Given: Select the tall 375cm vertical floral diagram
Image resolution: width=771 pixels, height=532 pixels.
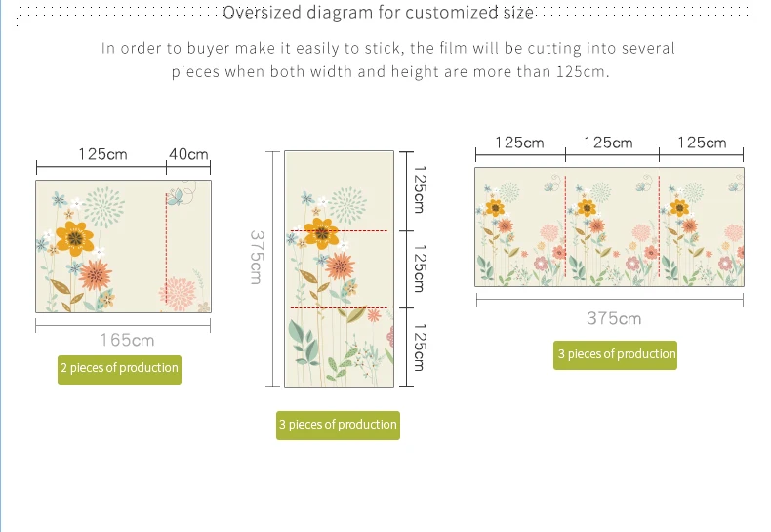Looking at the screenshot, I should click(x=340, y=269).
